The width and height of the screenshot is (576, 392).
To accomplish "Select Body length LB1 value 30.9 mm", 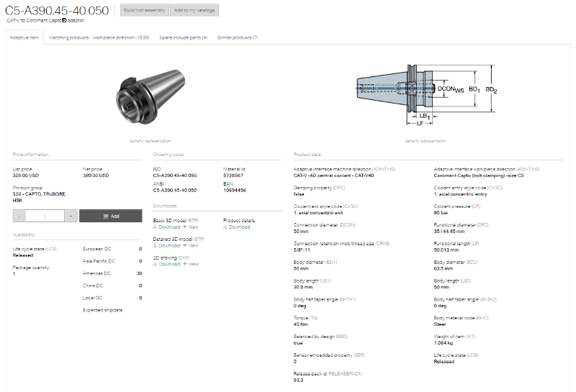I will [303, 287].
